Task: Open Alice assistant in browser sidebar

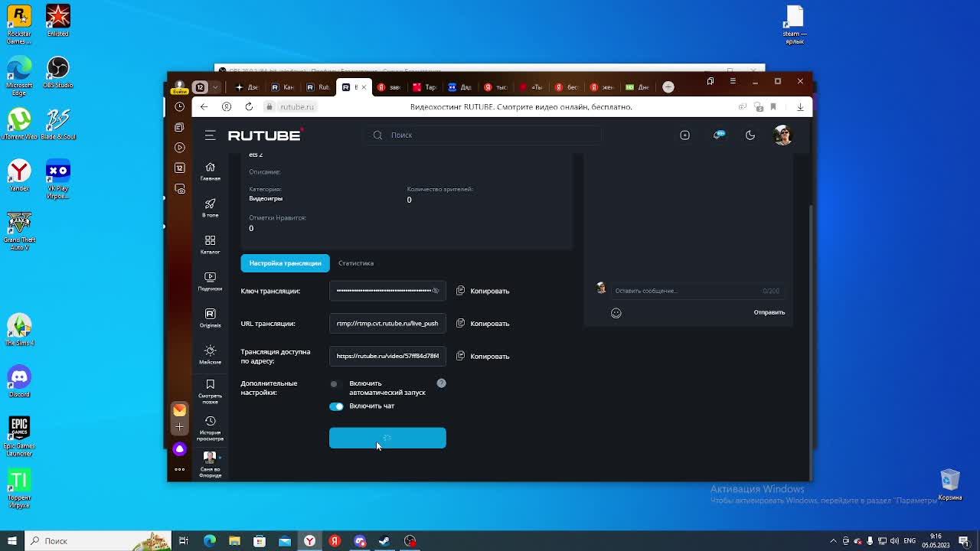Action: [x=180, y=449]
